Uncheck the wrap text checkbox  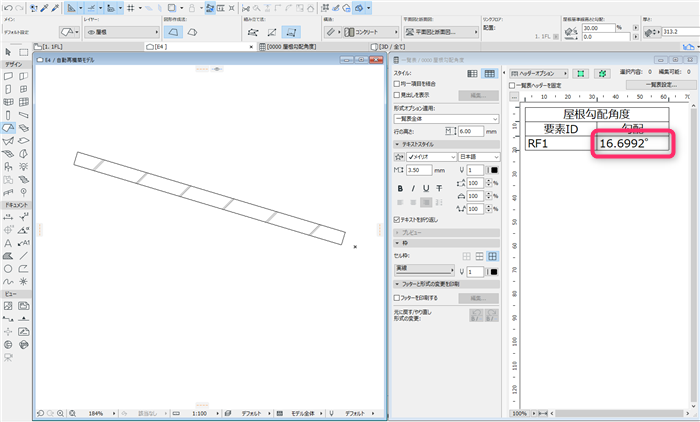click(x=396, y=220)
